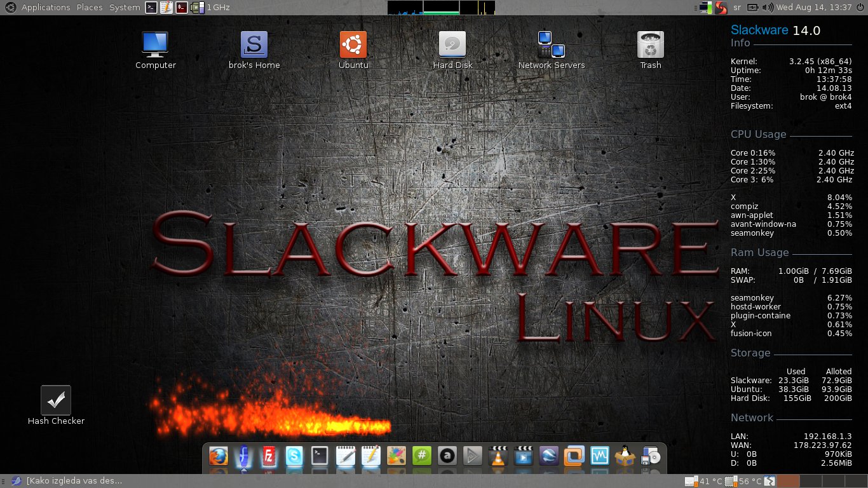Click the floppy and CD dock icon

point(651,456)
